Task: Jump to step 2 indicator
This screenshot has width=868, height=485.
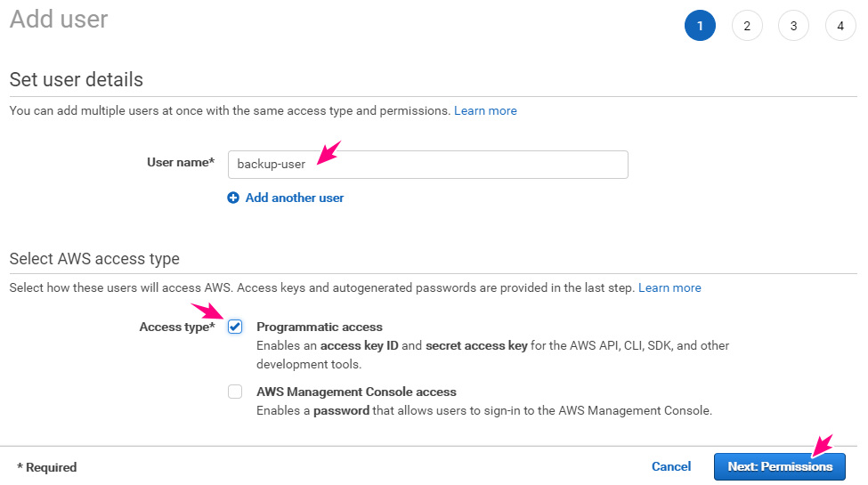Action: point(747,26)
